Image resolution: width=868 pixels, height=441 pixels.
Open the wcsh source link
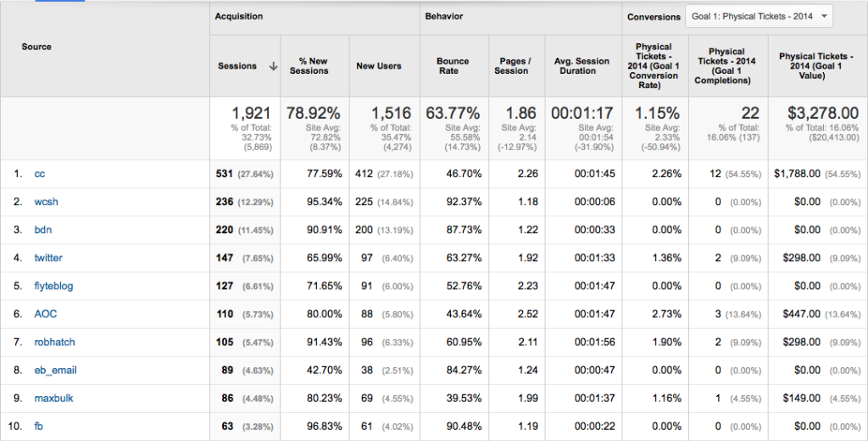tap(46, 202)
